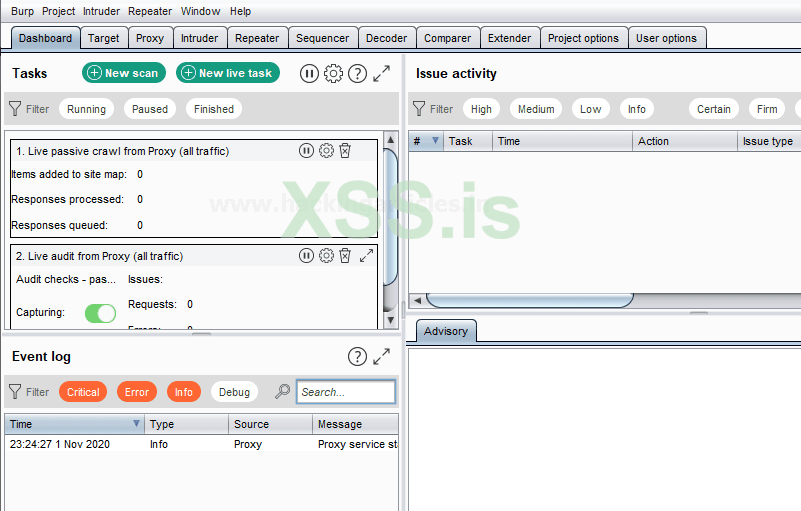Sort issues by Issue type column header
This screenshot has width=801, height=511.
(x=769, y=141)
